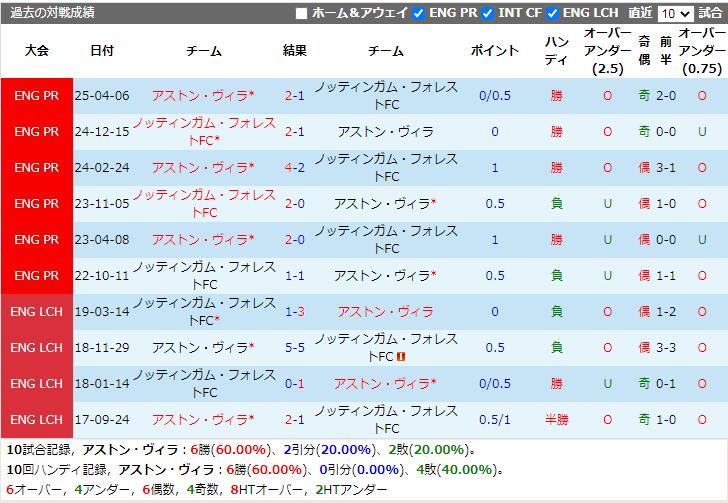Open the 1-3 score from 19-03-14
Image resolution: width=728 pixels, height=503 pixels.
[294, 312]
